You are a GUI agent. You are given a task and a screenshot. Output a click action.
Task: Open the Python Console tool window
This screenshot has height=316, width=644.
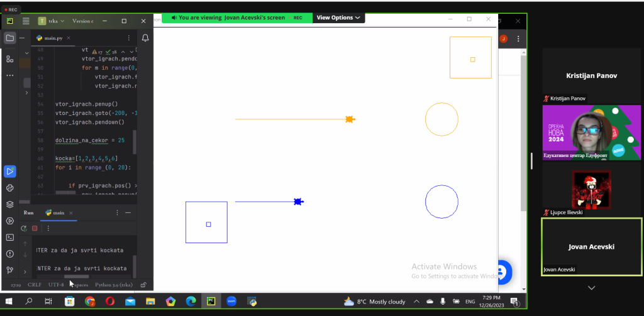(x=9, y=188)
